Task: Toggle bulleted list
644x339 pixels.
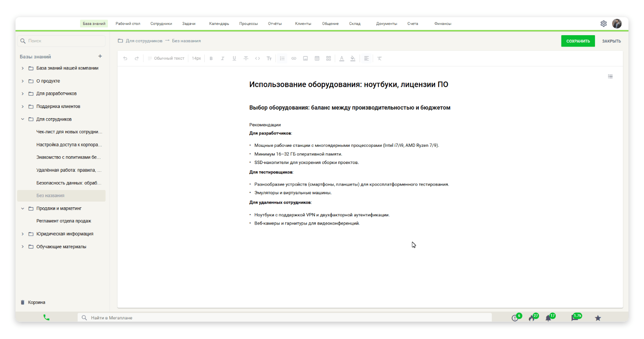Action: point(282,58)
